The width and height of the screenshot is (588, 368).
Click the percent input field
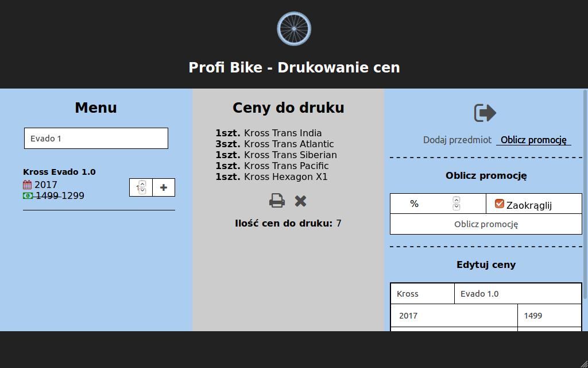(438, 204)
